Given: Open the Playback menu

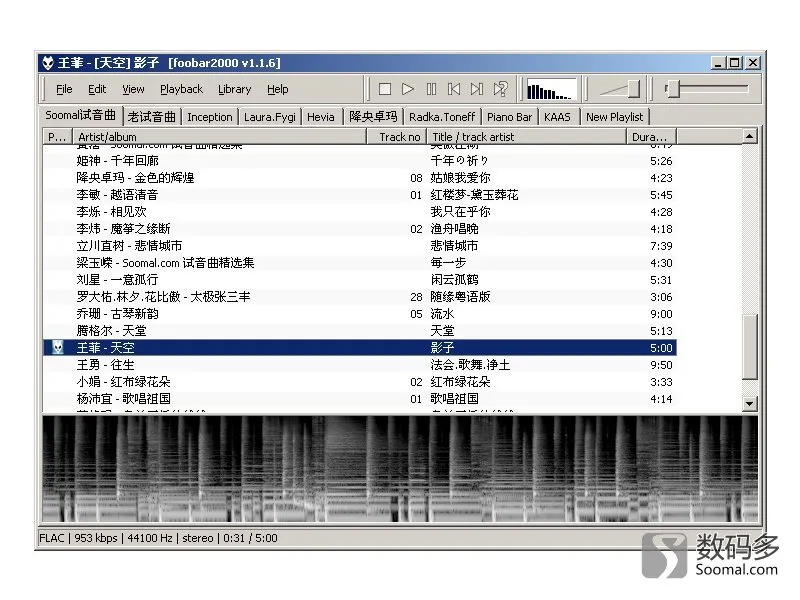Looking at the screenshot, I should [181, 89].
